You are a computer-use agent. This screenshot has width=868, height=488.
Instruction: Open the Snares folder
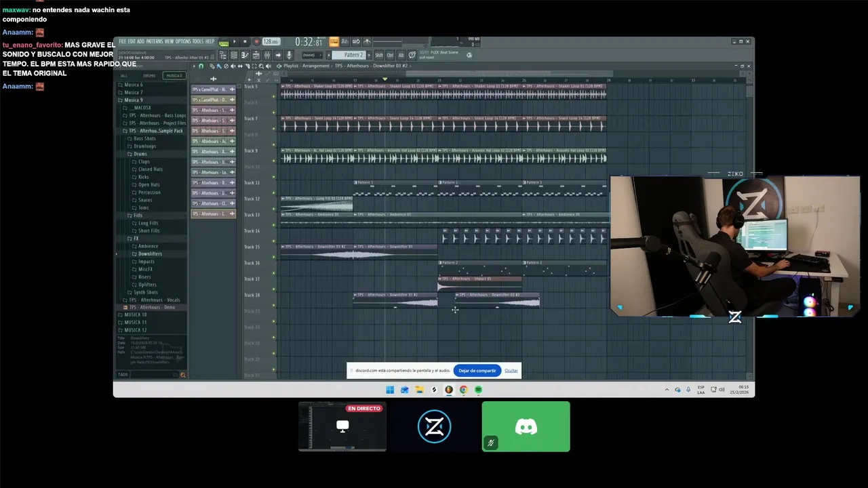[145, 200]
